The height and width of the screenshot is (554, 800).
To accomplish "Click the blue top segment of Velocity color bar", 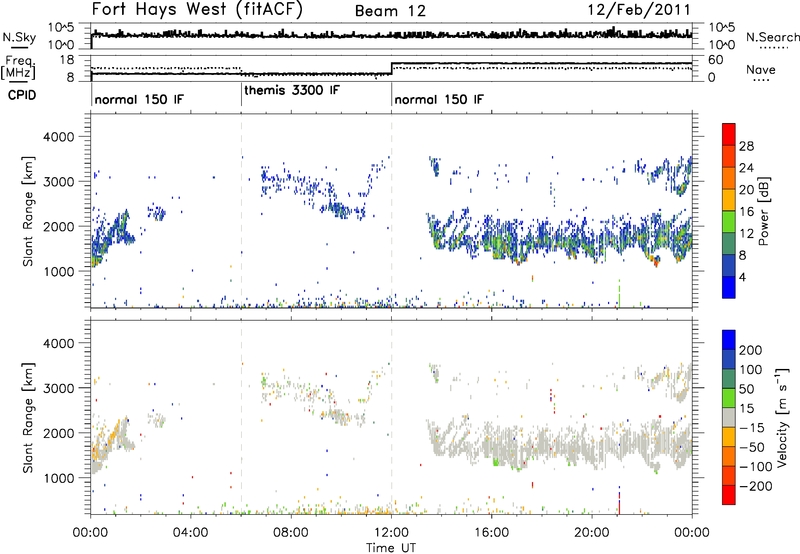I will (729, 340).
